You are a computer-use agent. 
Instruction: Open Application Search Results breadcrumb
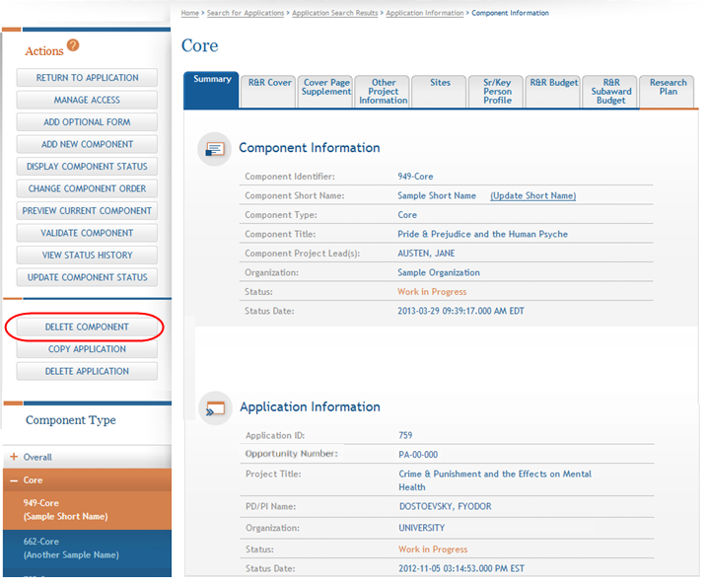coord(335,13)
